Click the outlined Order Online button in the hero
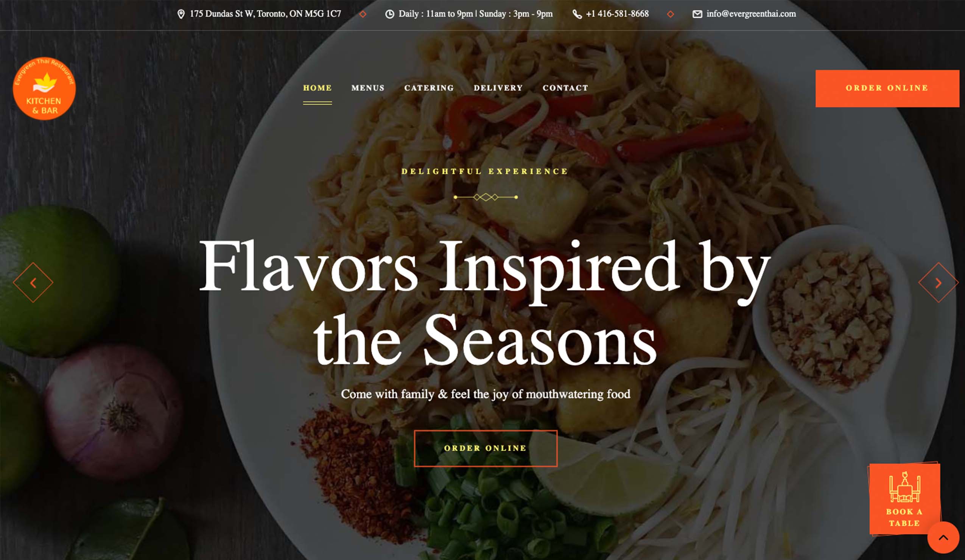The image size is (965, 560). point(486,448)
